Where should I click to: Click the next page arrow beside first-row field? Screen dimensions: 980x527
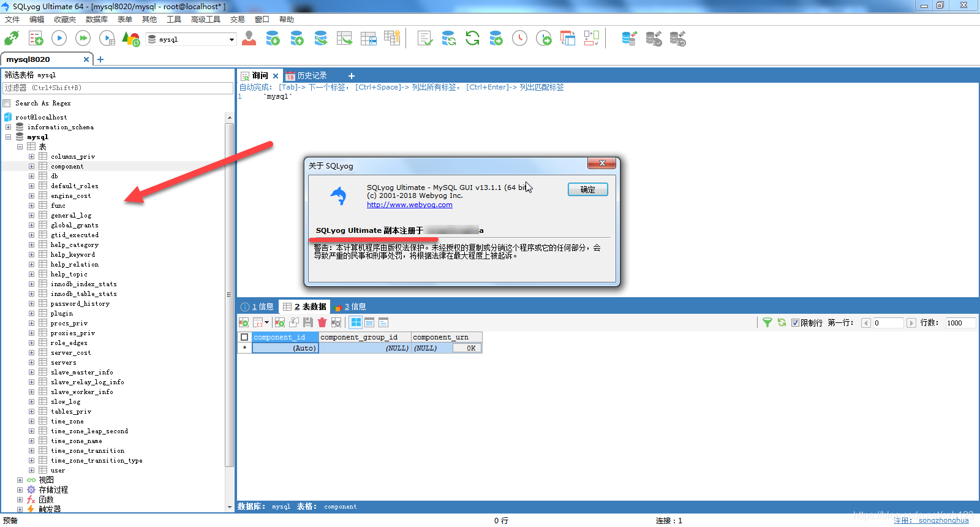[911, 323]
